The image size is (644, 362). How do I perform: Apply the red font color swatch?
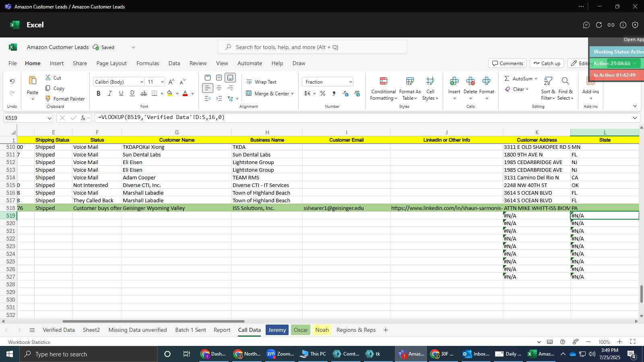click(185, 93)
